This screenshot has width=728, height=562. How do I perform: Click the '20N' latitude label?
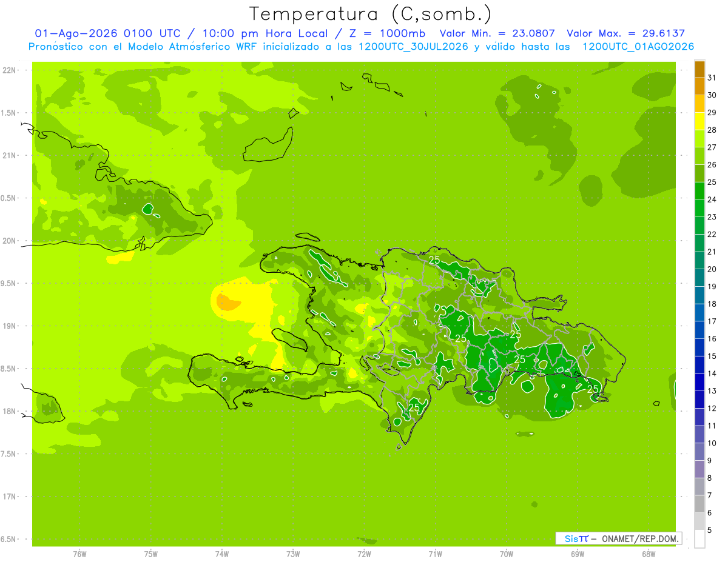click(9, 241)
